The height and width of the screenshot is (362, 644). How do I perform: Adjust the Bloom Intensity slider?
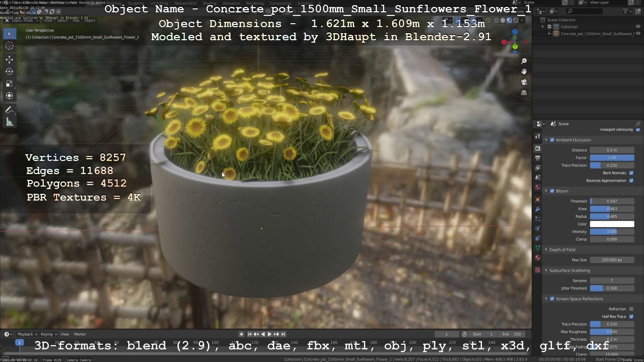pyautogui.click(x=612, y=232)
